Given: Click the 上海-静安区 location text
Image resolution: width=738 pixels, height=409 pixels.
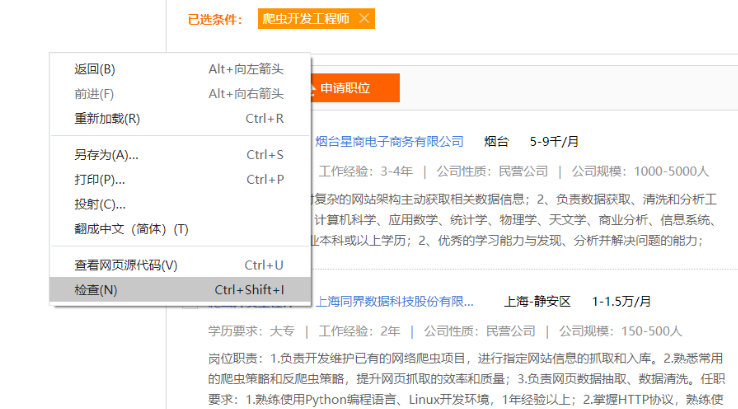Looking at the screenshot, I should point(537,301).
